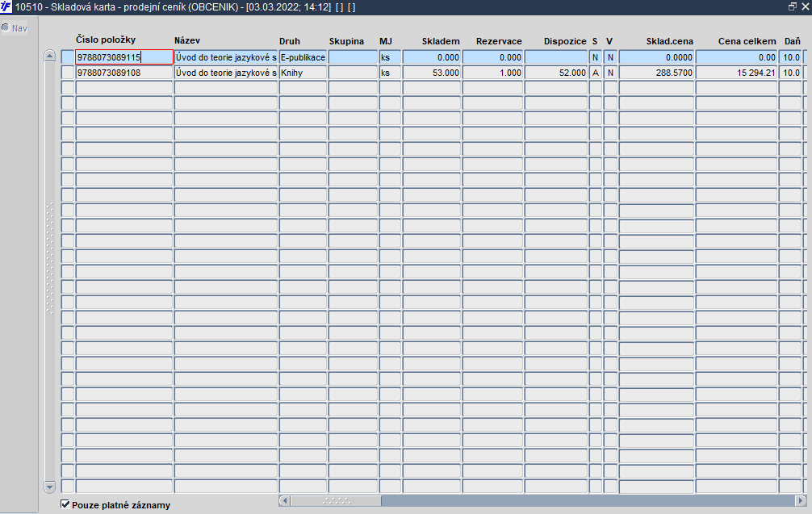This screenshot has height=514, width=812.
Task: Click the Knihy Druh cell
Action: coord(303,73)
